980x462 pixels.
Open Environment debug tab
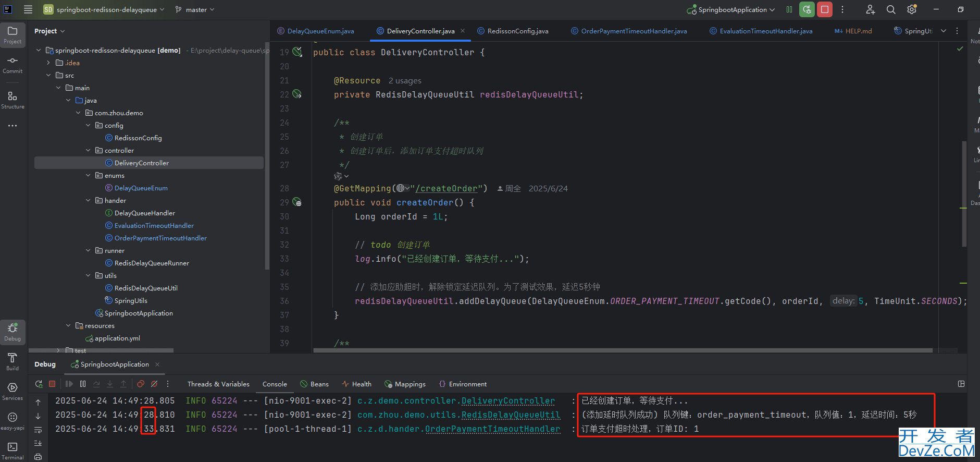(463, 384)
